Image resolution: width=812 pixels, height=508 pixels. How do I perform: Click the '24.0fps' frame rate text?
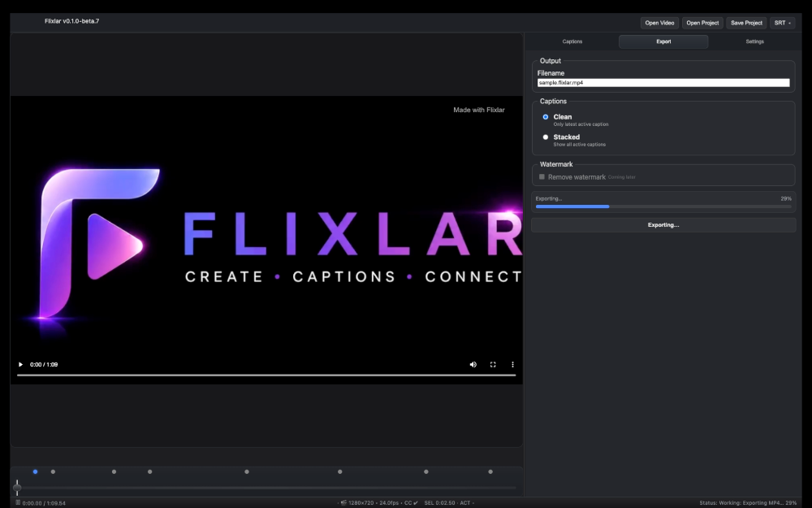(x=389, y=503)
